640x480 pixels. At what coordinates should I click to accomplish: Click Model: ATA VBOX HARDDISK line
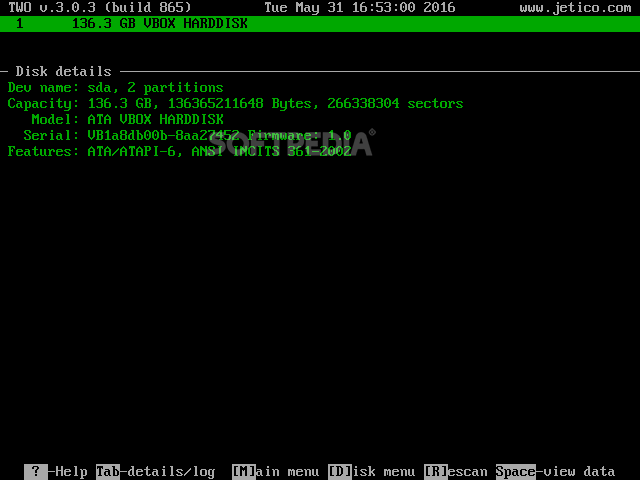[127, 119]
